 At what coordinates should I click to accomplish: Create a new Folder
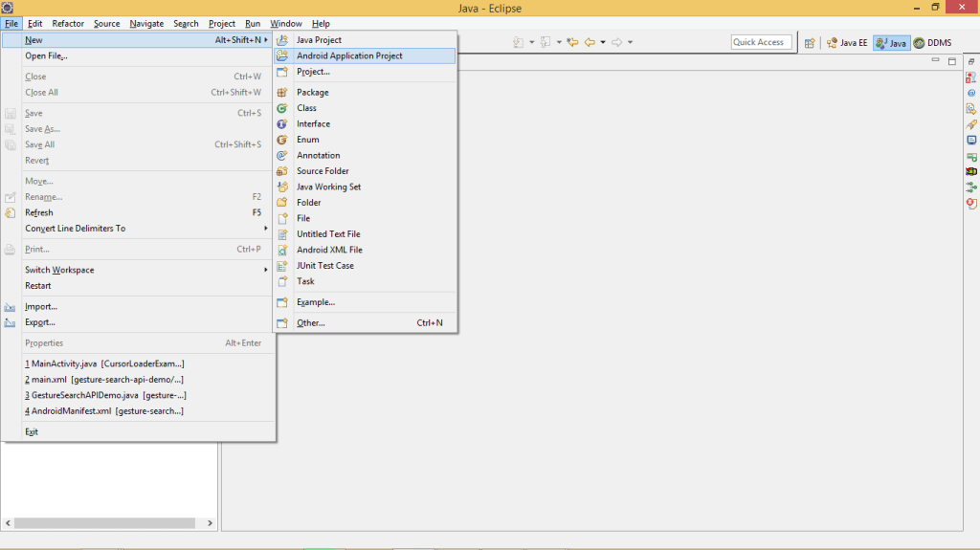(365, 203)
